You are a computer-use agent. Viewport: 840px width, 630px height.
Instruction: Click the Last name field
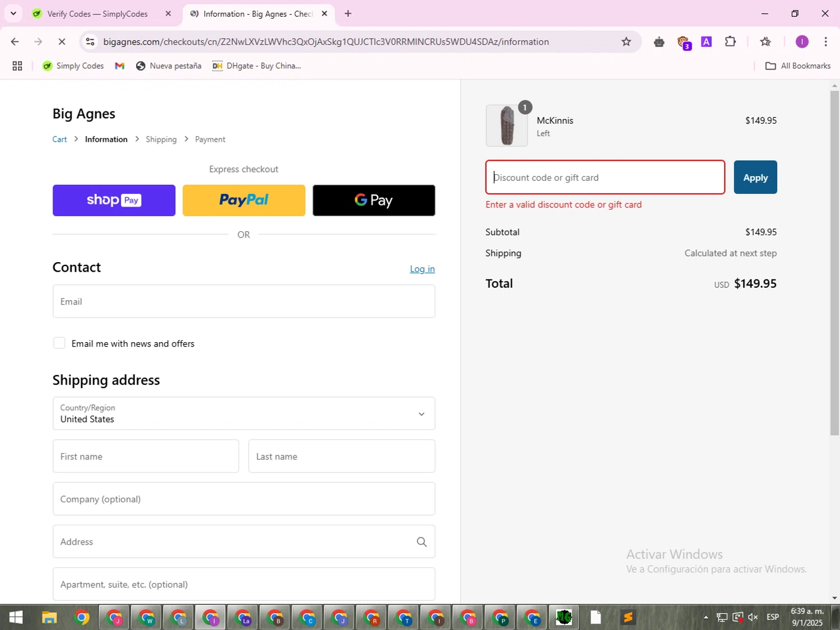pos(342,456)
